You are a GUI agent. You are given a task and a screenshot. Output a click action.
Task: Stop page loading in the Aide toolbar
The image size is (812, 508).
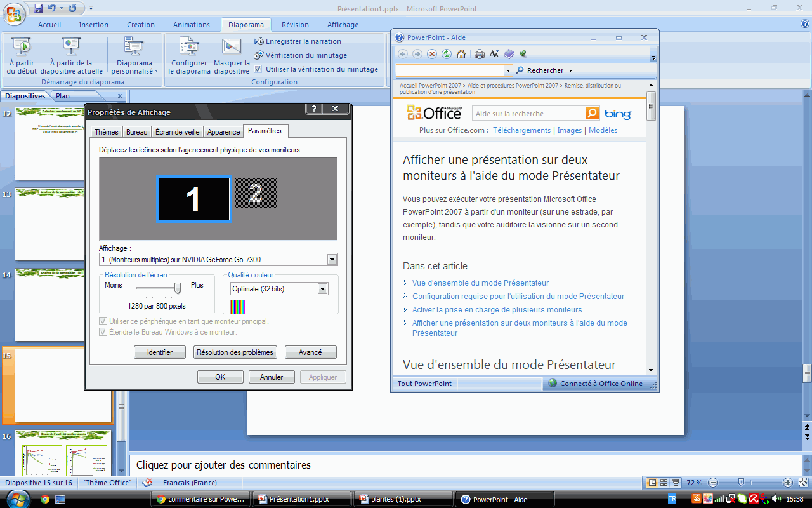tap(432, 54)
